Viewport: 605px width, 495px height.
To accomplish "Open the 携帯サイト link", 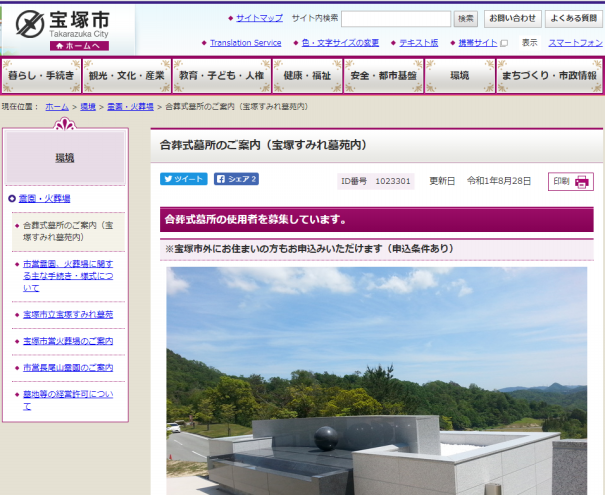I will [x=478, y=43].
